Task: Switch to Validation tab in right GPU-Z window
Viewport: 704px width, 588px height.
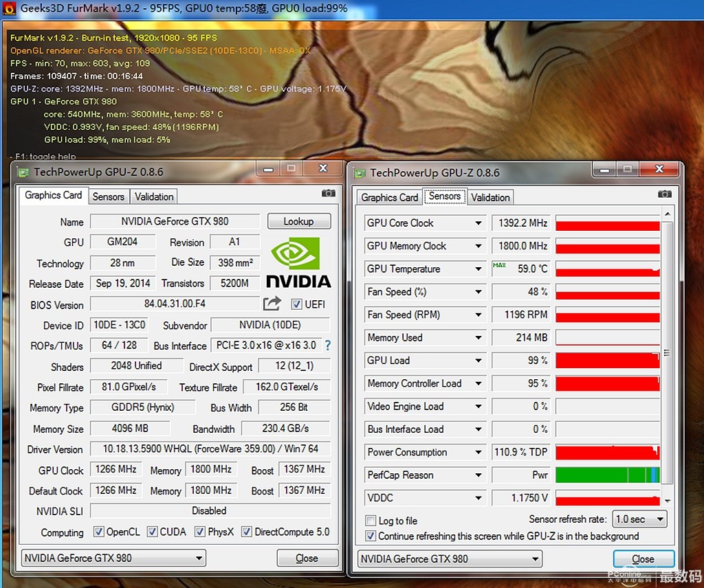Action: [490, 197]
